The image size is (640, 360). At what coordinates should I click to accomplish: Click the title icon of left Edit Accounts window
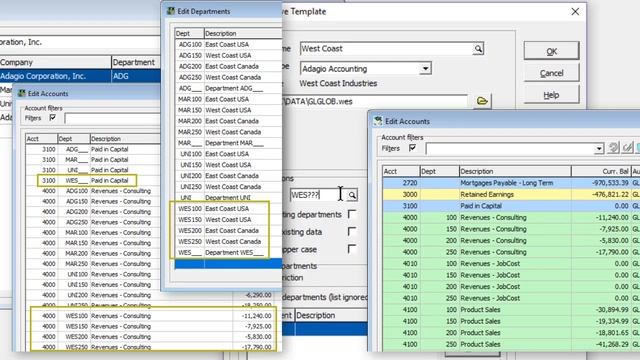(x=21, y=93)
